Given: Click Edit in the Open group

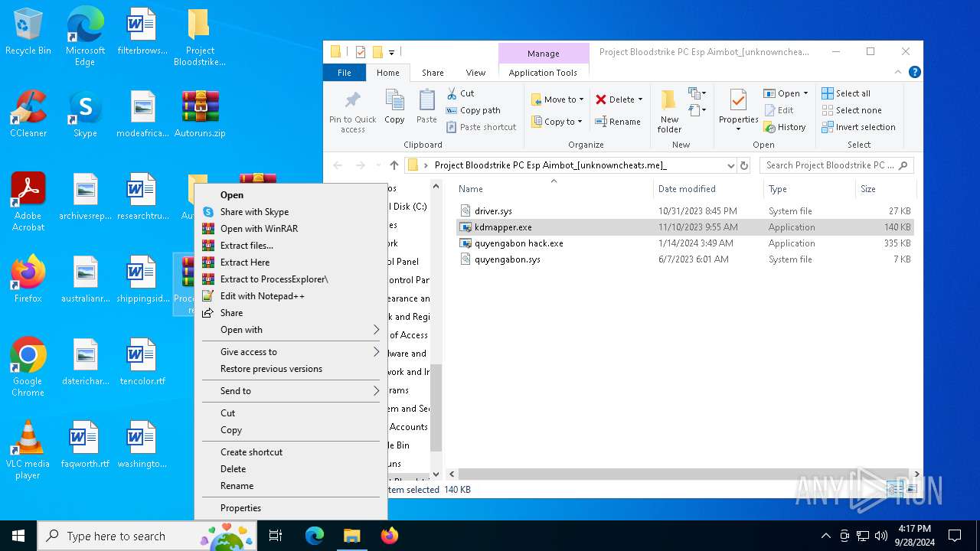Looking at the screenshot, I should pos(779,110).
